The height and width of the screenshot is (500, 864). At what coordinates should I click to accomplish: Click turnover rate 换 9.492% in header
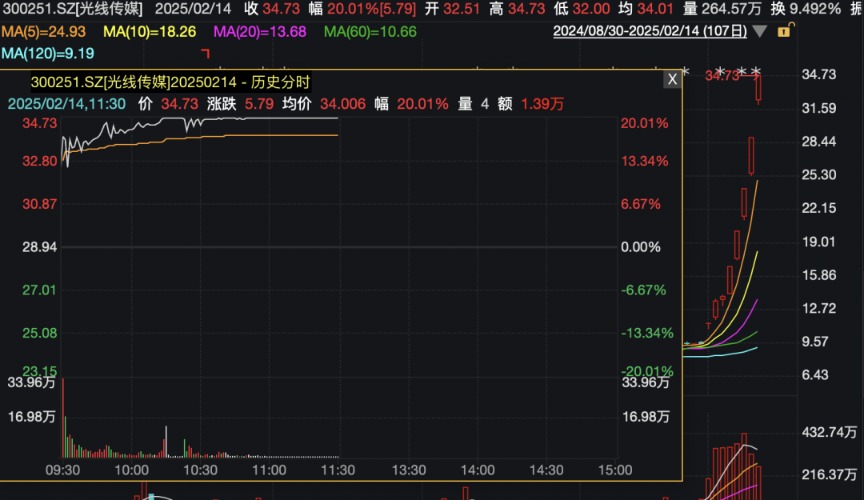click(x=806, y=9)
